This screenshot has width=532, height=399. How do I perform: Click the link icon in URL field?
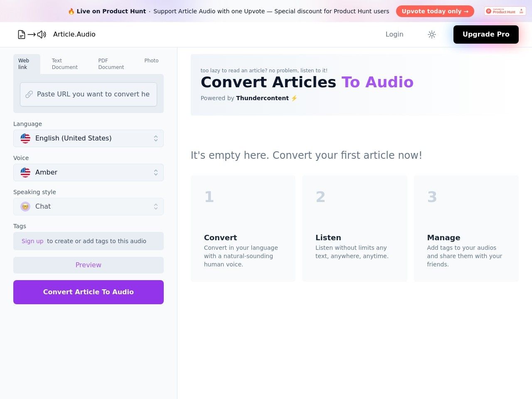[x=29, y=94]
